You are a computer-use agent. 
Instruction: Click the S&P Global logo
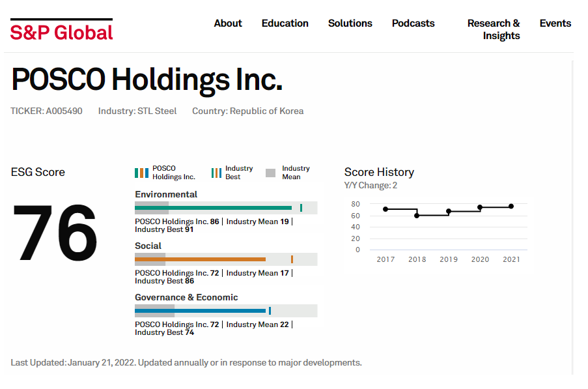coord(61,30)
